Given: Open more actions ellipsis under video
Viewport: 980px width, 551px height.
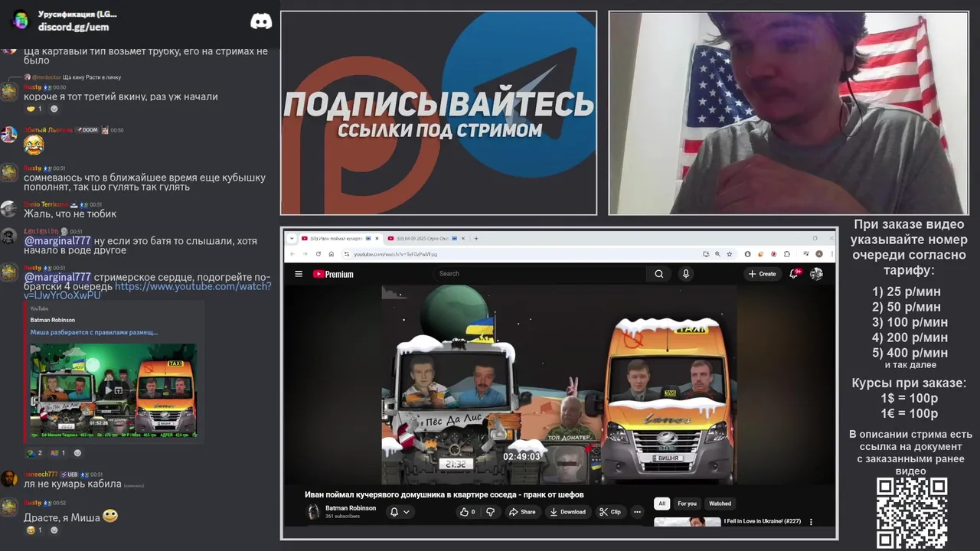Looking at the screenshot, I should [637, 512].
